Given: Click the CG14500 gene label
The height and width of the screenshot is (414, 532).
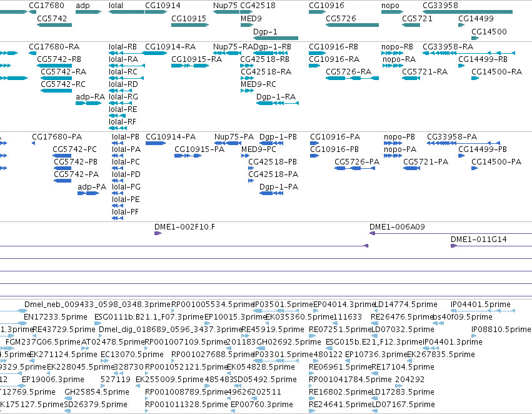Looking at the screenshot, I should tap(489, 31).
